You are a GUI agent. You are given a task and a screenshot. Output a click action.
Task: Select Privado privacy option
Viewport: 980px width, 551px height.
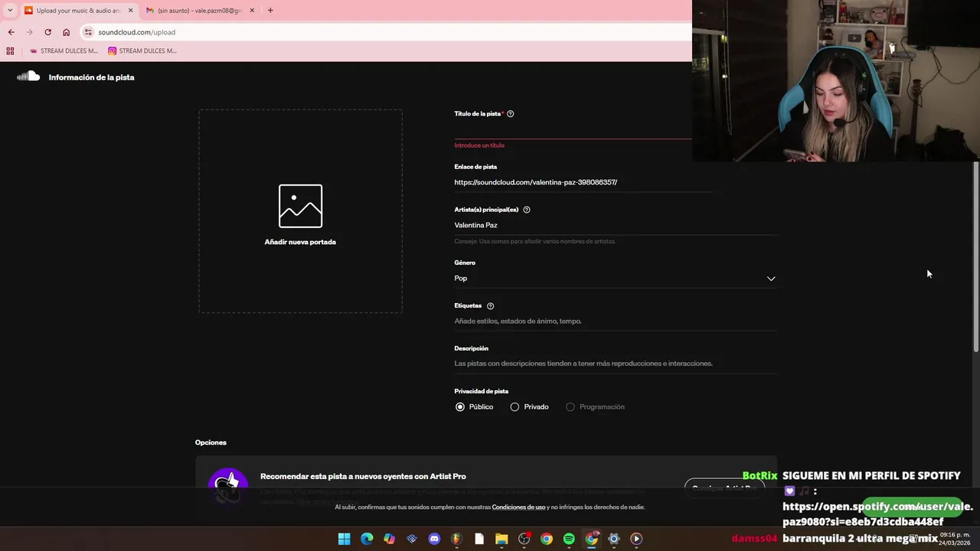529,407
